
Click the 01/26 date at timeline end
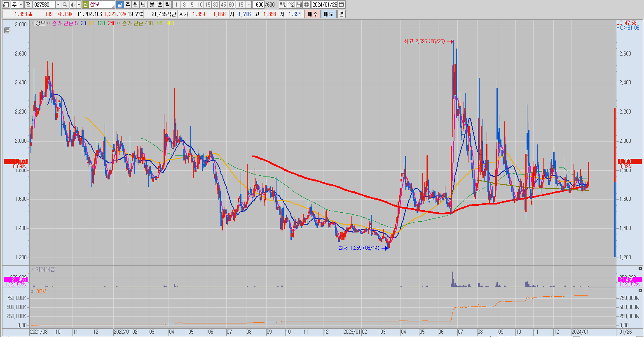point(625,332)
